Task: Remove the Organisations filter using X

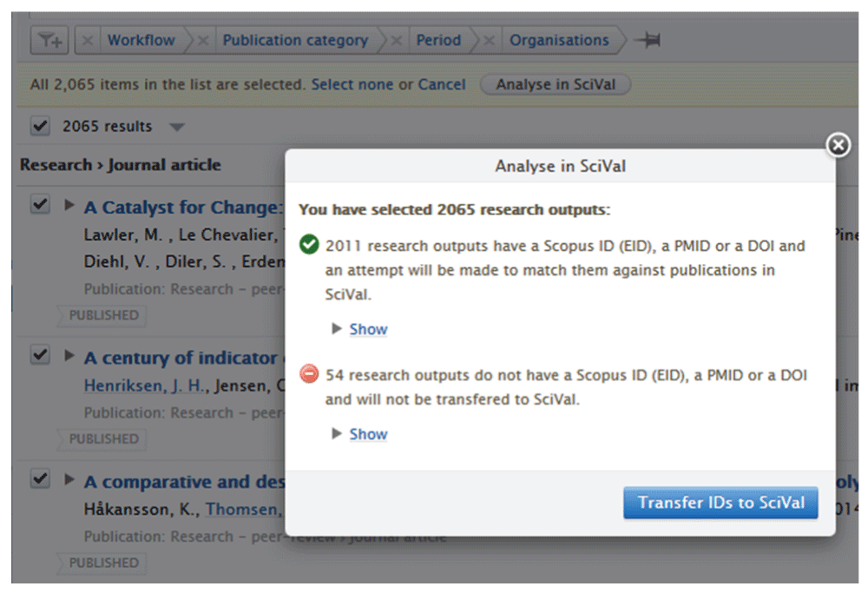Action: [x=489, y=41]
